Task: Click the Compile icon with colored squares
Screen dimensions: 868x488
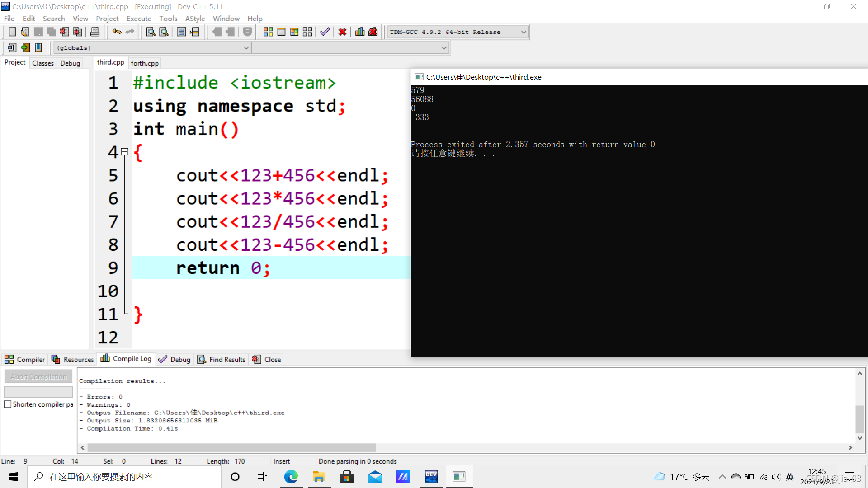Action: [268, 32]
